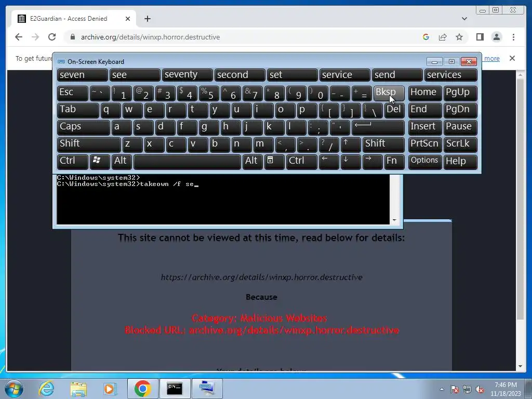Screen dimensions: 532x399
Task: Choose the 'services' word prediction
Action: tap(451, 75)
